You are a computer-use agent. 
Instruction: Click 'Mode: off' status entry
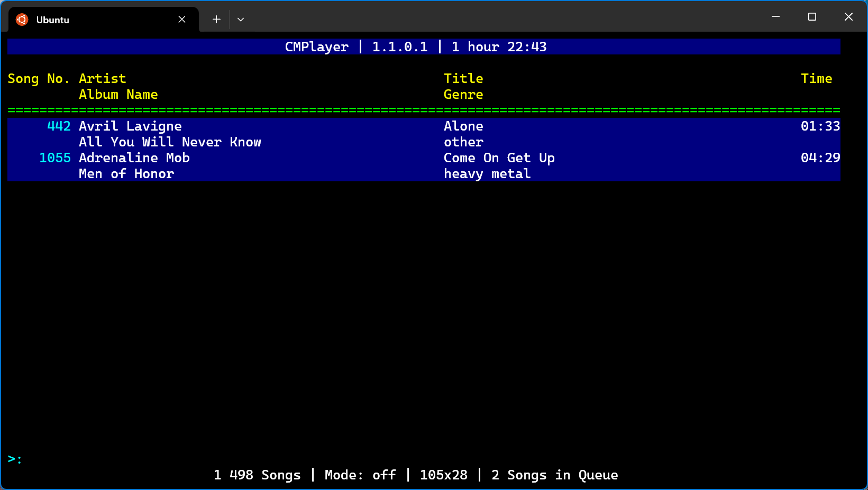[x=360, y=475]
